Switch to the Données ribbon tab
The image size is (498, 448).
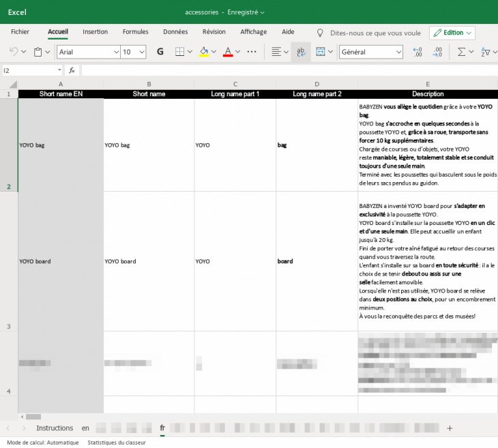pyautogui.click(x=175, y=32)
